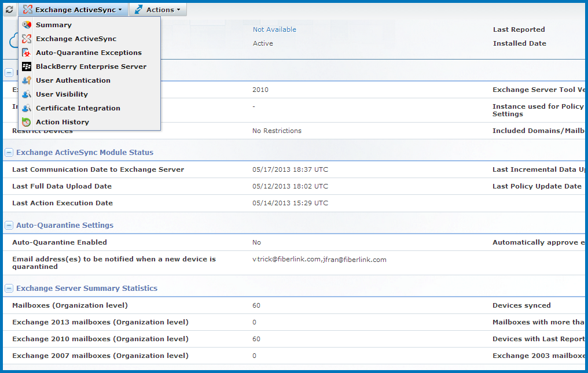Image resolution: width=588 pixels, height=373 pixels.
Task: Select Summary from the menu
Action: pos(90,25)
